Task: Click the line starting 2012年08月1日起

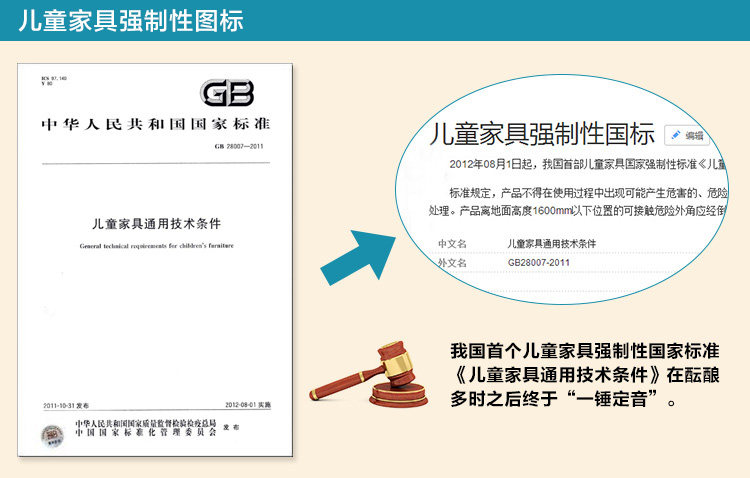Action: (588, 165)
